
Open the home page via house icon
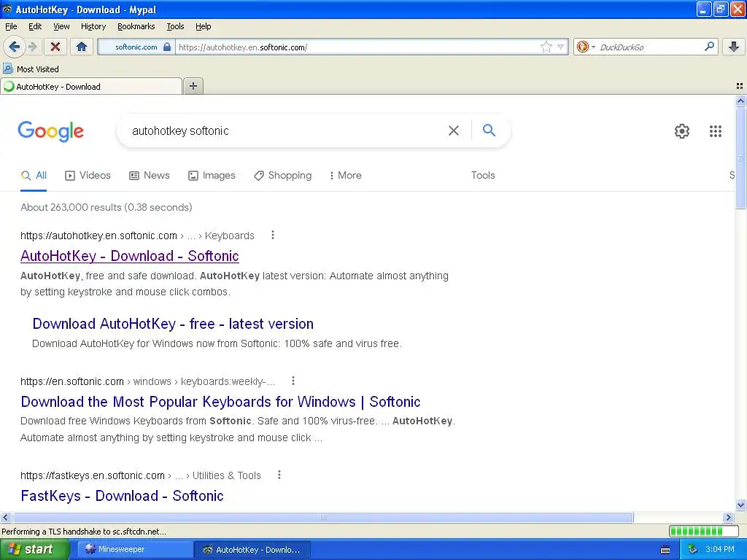82,47
